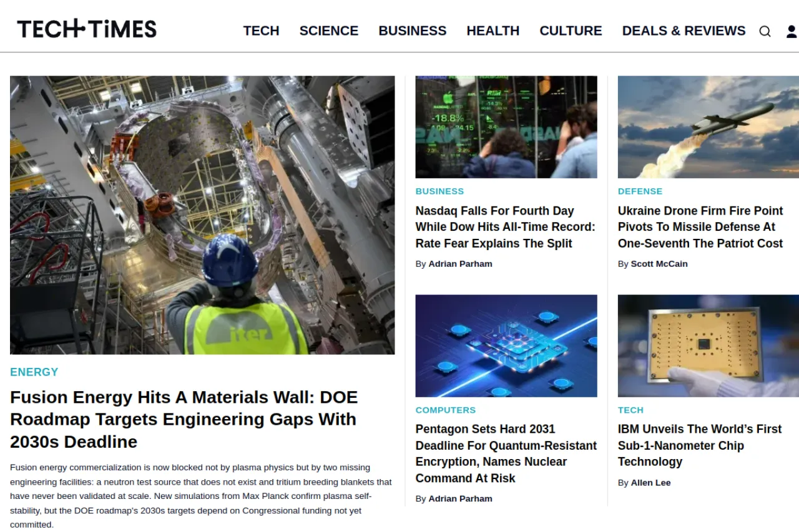Open the Ukraine Drone Firm Fire Point headline

pos(700,227)
